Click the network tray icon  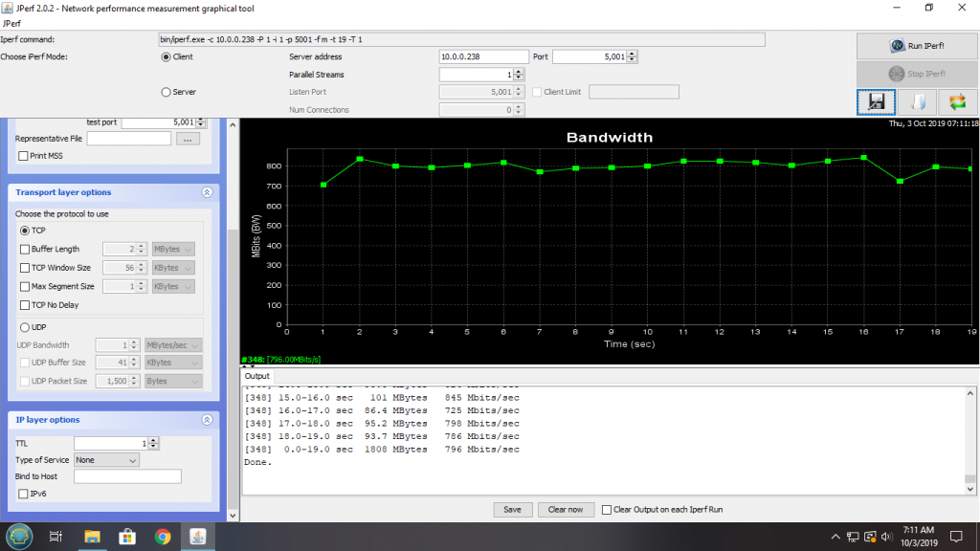[853, 537]
